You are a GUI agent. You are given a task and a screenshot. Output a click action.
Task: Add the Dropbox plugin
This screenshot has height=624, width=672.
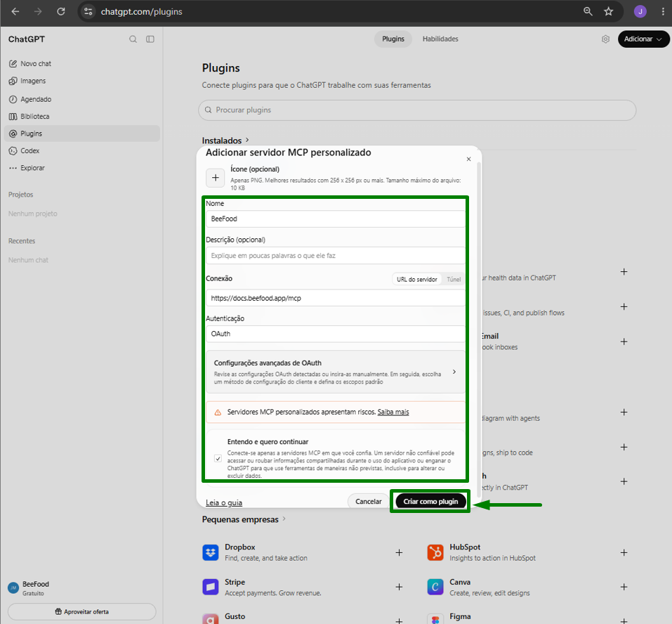pos(399,552)
